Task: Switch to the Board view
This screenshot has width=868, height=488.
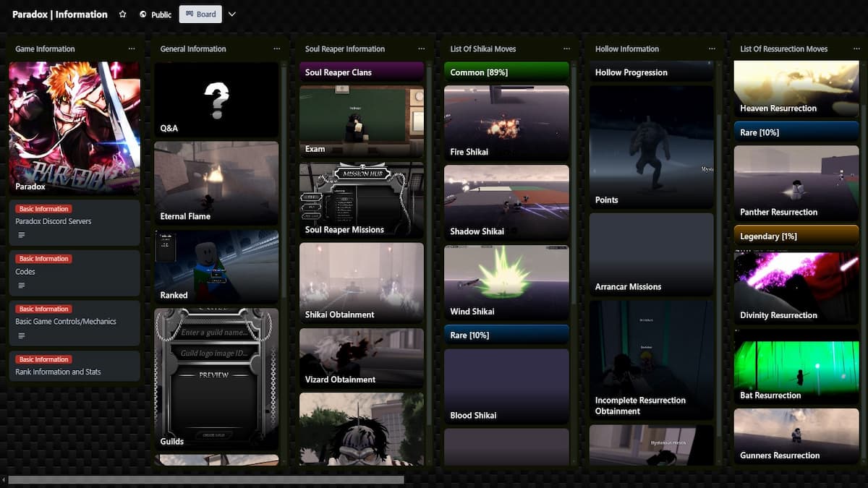Action: (200, 14)
